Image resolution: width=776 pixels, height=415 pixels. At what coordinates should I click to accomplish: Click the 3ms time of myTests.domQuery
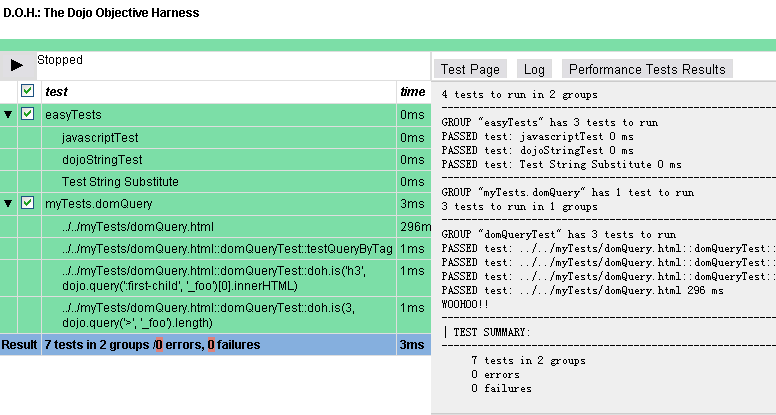click(412, 204)
